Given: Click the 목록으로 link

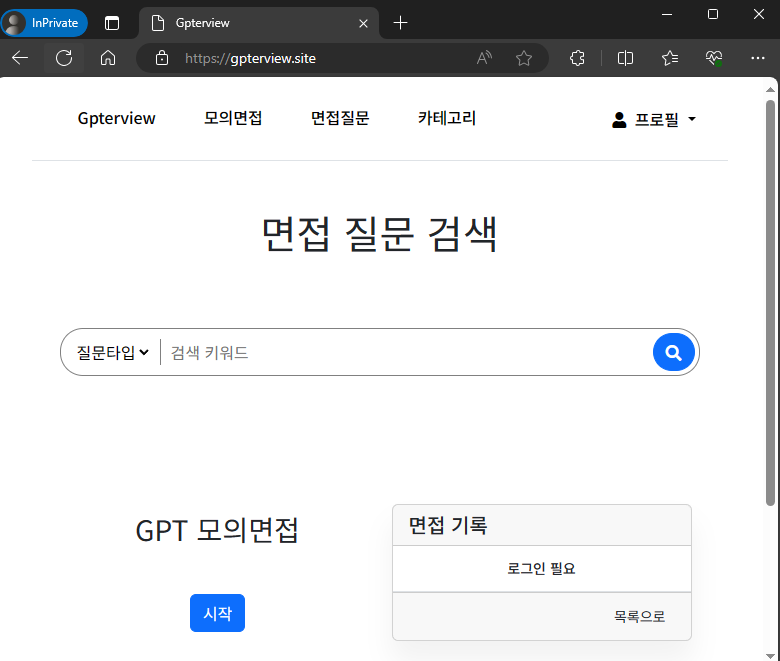Looking at the screenshot, I should pos(639,616).
